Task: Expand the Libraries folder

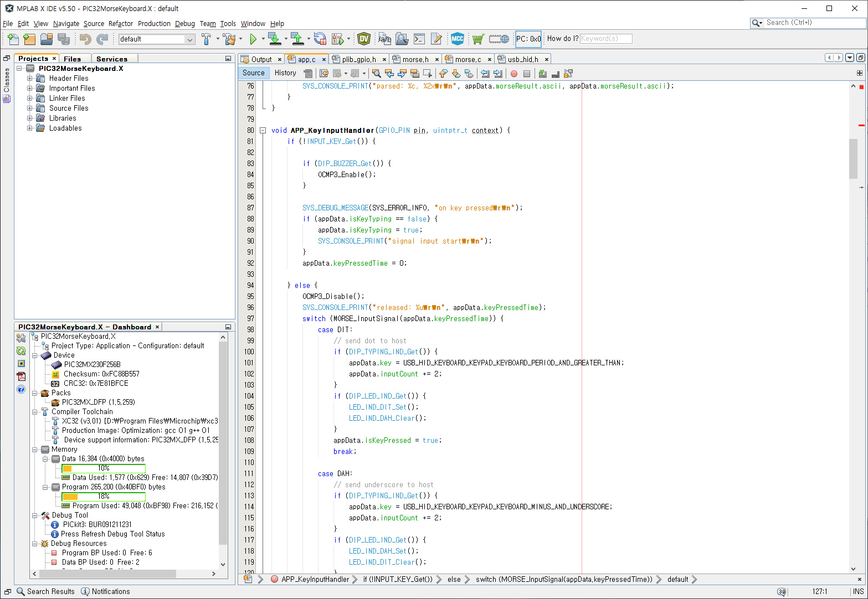Action: coord(30,118)
